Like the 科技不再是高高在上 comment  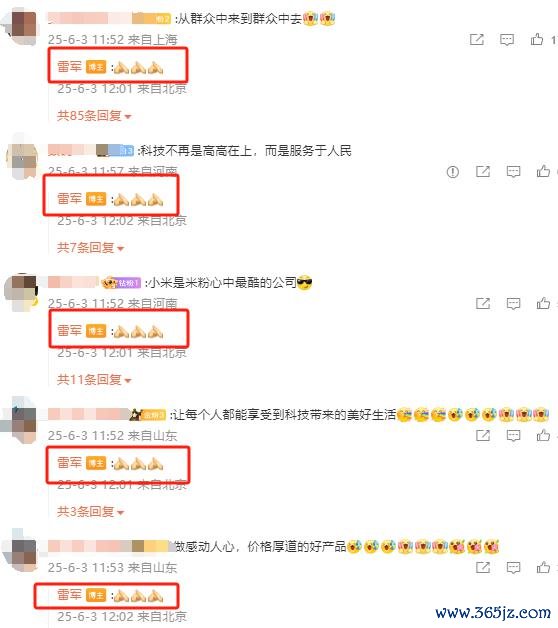[543, 171]
